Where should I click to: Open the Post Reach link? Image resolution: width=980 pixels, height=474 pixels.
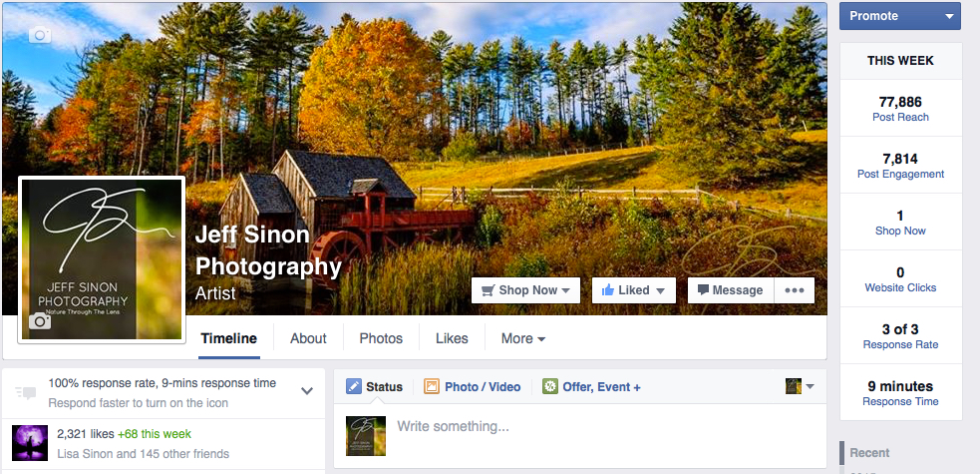click(x=900, y=117)
